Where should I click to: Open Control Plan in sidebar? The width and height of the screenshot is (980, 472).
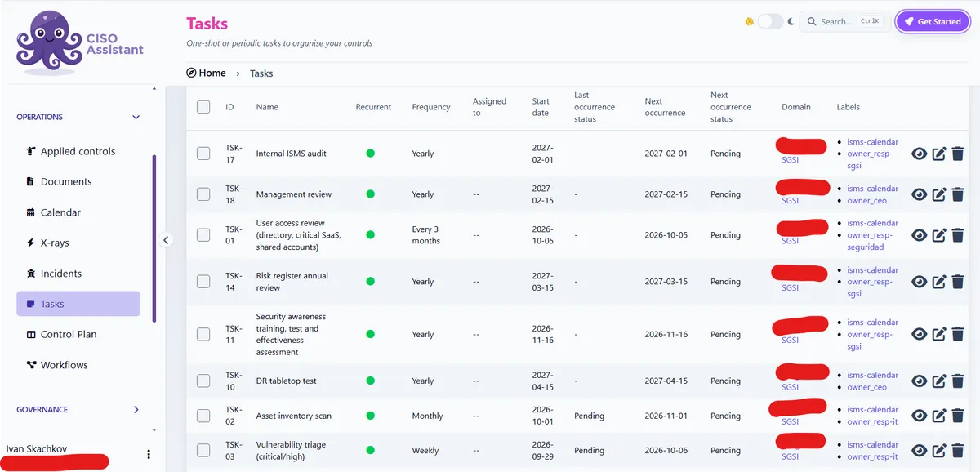(x=78, y=334)
